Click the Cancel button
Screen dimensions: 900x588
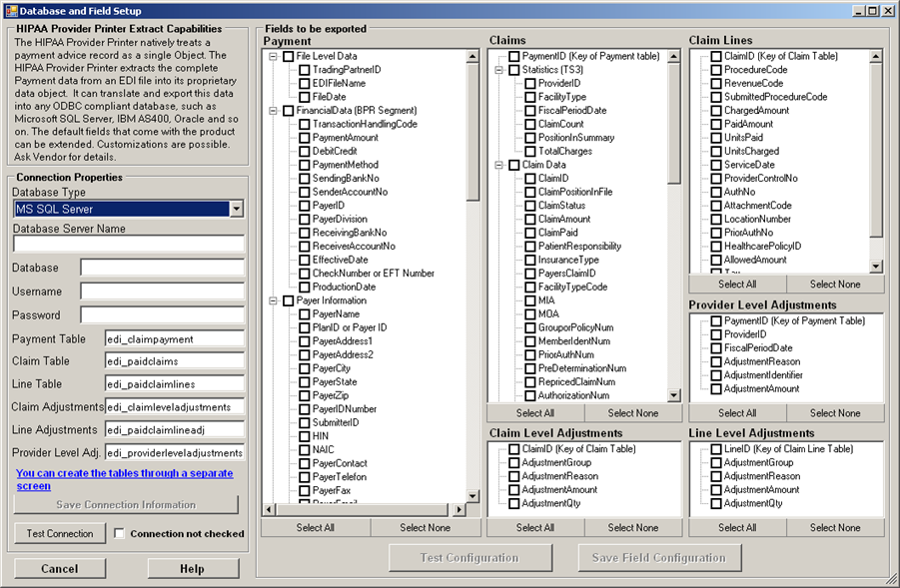[x=60, y=569]
